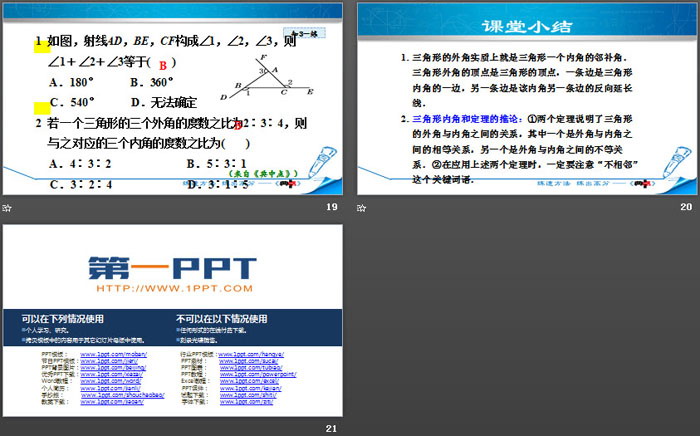Click the 第一PPT logo on slide 21

pos(172,268)
